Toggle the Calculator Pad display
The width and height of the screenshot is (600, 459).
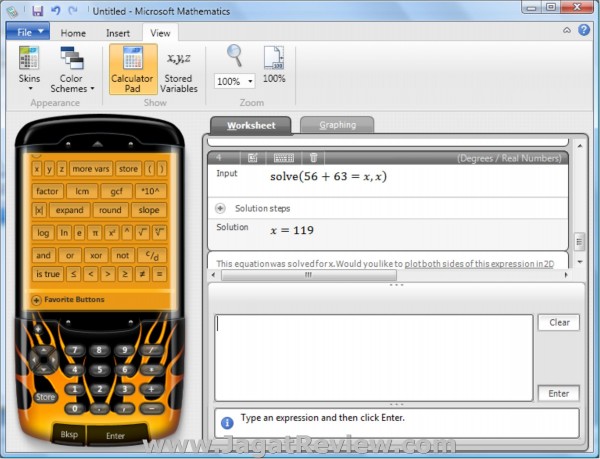tap(132, 69)
